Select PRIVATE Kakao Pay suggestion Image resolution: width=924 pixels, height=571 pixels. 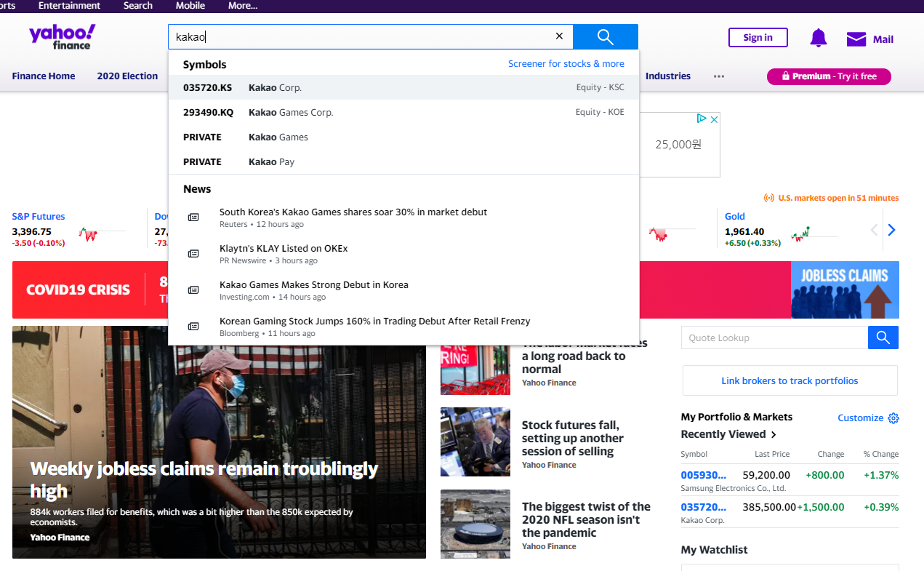[x=403, y=161]
